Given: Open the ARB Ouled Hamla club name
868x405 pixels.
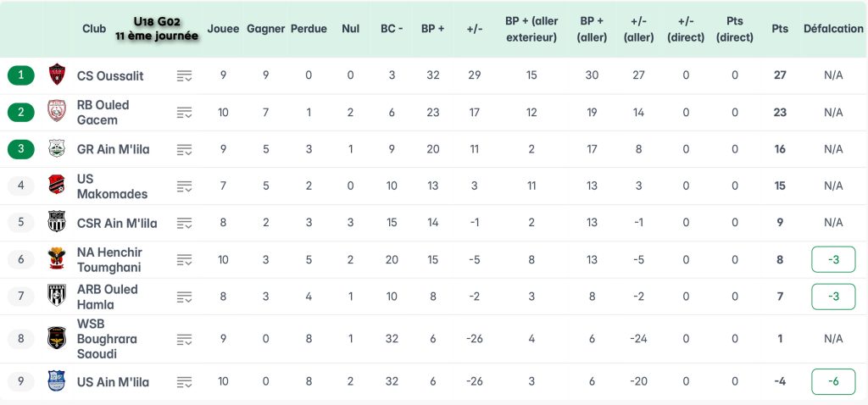Looking at the screenshot, I should pyautogui.click(x=107, y=297).
